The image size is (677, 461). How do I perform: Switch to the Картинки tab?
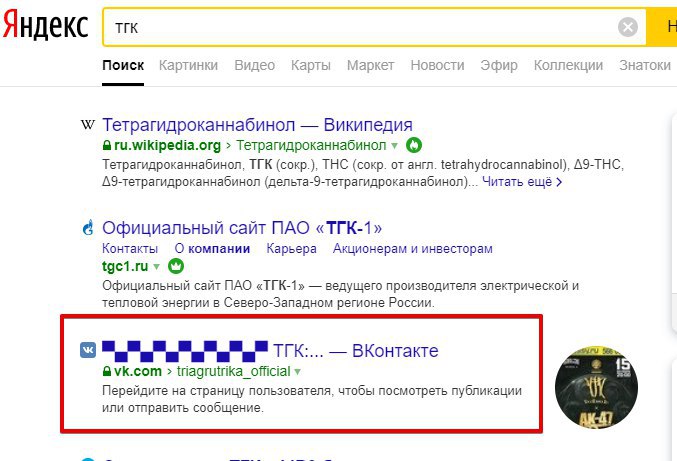pyautogui.click(x=188, y=65)
